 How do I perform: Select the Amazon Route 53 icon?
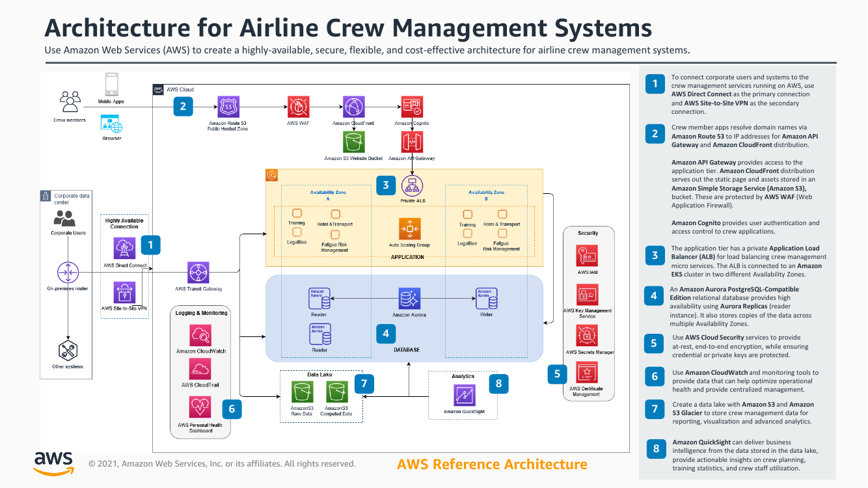[x=228, y=107]
